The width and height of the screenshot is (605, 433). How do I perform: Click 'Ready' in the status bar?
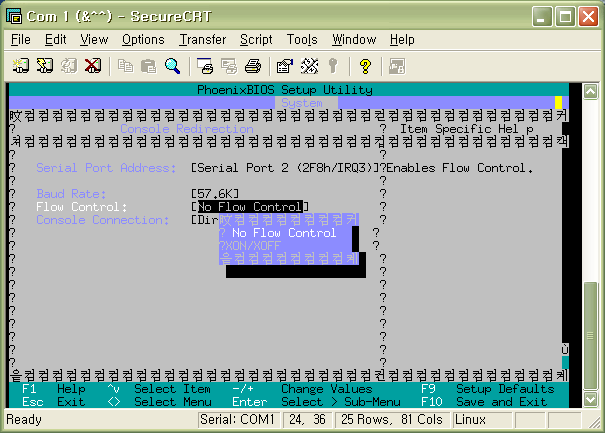[24, 419]
